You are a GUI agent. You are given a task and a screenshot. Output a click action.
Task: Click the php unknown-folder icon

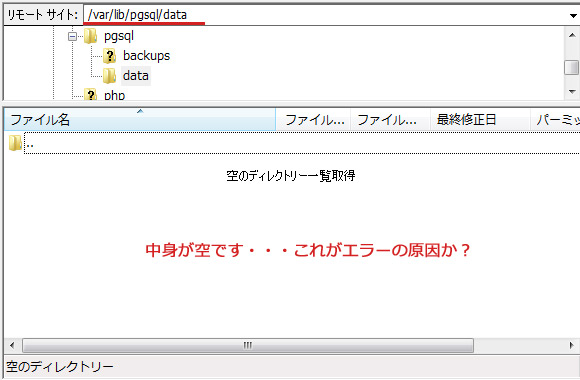click(x=90, y=95)
